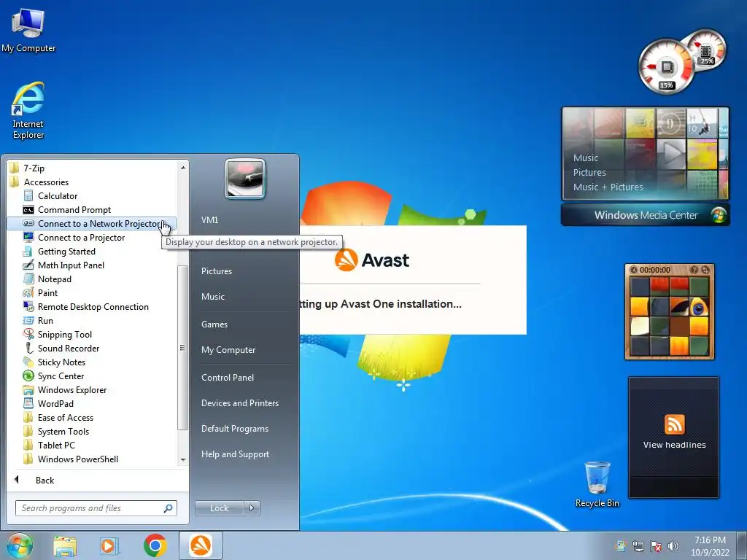Launch Command Prompt
This screenshot has height=560, width=747.
click(74, 209)
